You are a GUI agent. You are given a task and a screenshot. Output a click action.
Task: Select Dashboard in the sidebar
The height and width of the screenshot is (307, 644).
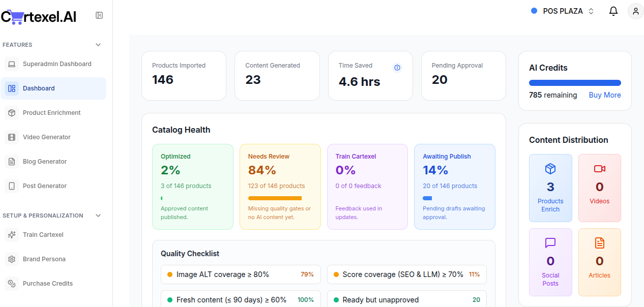[x=39, y=88]
